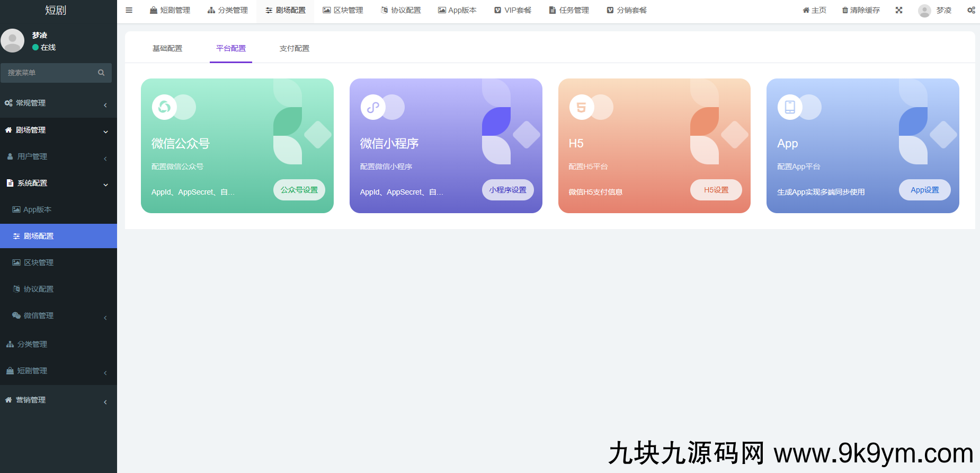Click the search magnifier icon in sidebar
The image size is (980, 473).
101,73
